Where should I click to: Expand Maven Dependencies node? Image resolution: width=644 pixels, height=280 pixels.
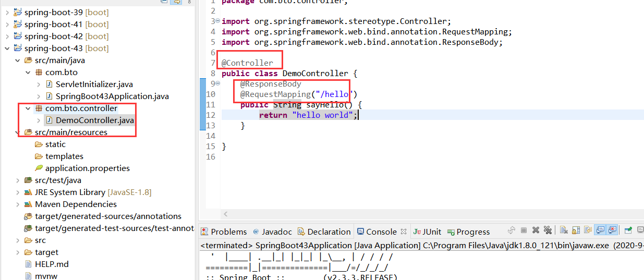pos(17,204)
